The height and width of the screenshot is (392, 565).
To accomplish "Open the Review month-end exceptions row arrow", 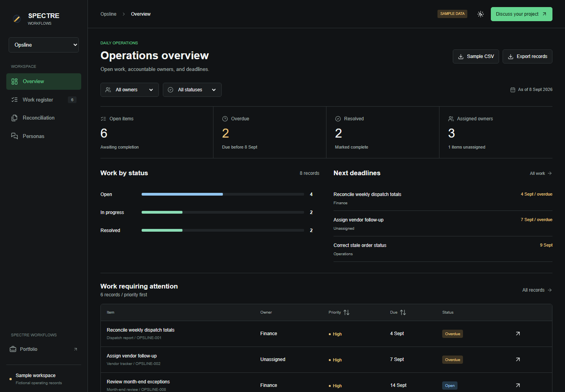I will (518, 385).
